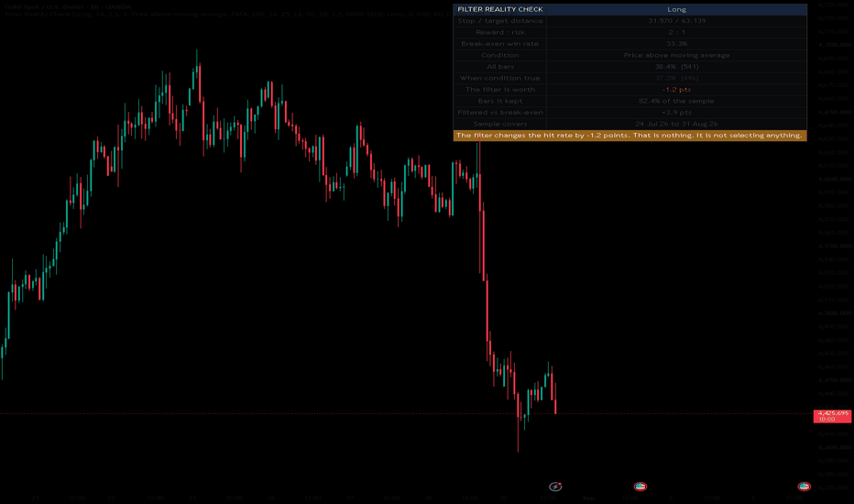
Task: Click the lightning bolt event icon on time axis
Action: [555, 487]
